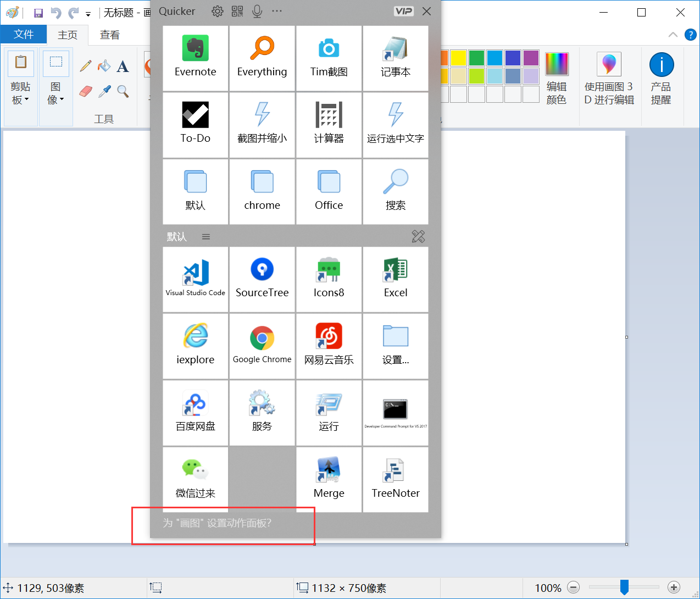Pick the purple color swatch
The image size is (700, 599).
click(x=531, y=58)
